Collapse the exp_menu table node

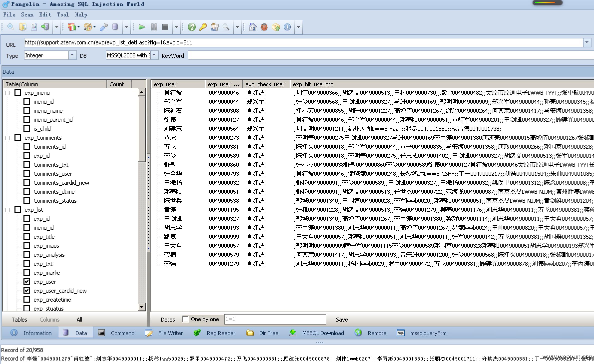tap(7, 93)
